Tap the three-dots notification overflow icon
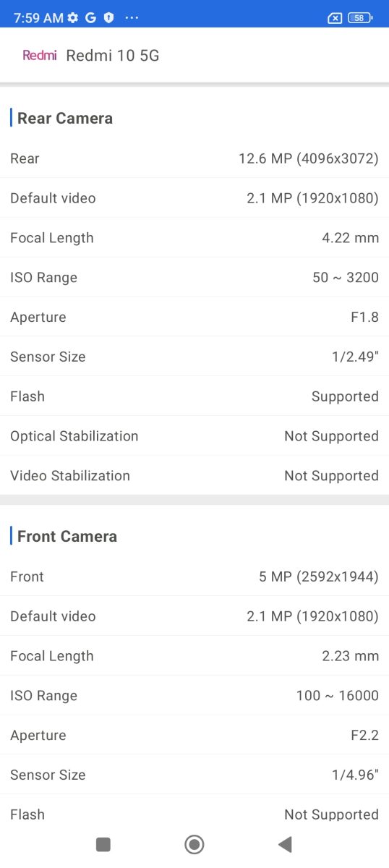Screen dimensions: 389x868 click(131, 17)
